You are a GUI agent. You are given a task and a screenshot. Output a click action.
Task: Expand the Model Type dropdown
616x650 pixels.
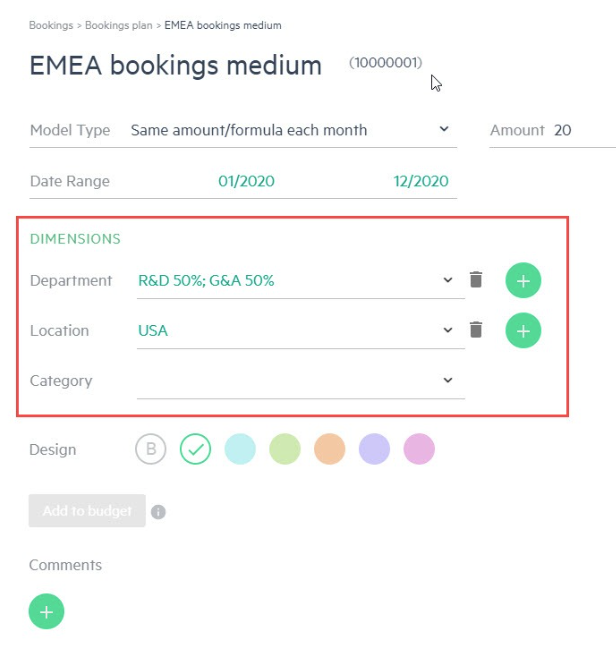pyautogui.click(x=444, y=129)
